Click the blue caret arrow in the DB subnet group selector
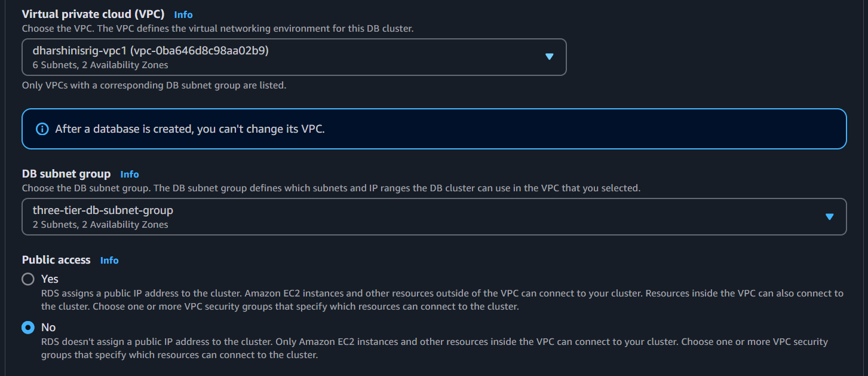This screenshot has width=868, height=376. coord(829,216)
